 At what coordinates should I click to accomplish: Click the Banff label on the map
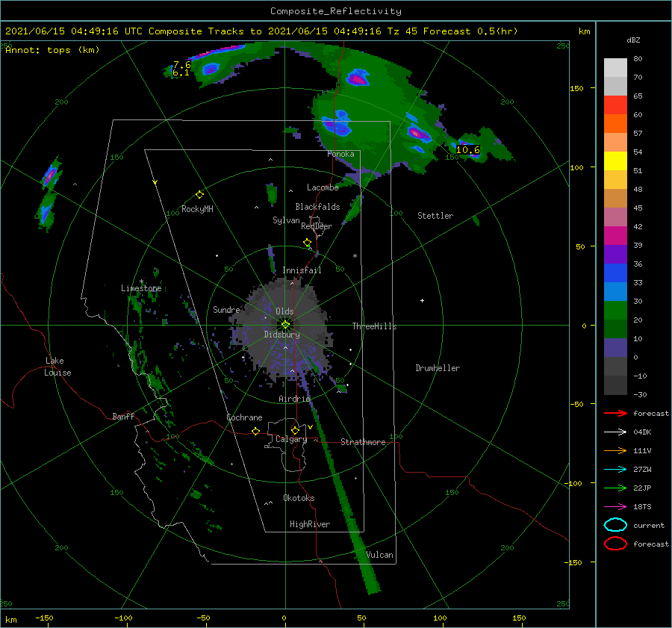[x=123, y=416]
